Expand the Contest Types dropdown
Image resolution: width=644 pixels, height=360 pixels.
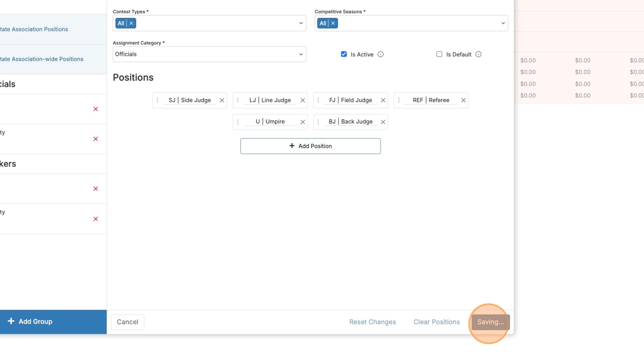(x=300, y=24)
